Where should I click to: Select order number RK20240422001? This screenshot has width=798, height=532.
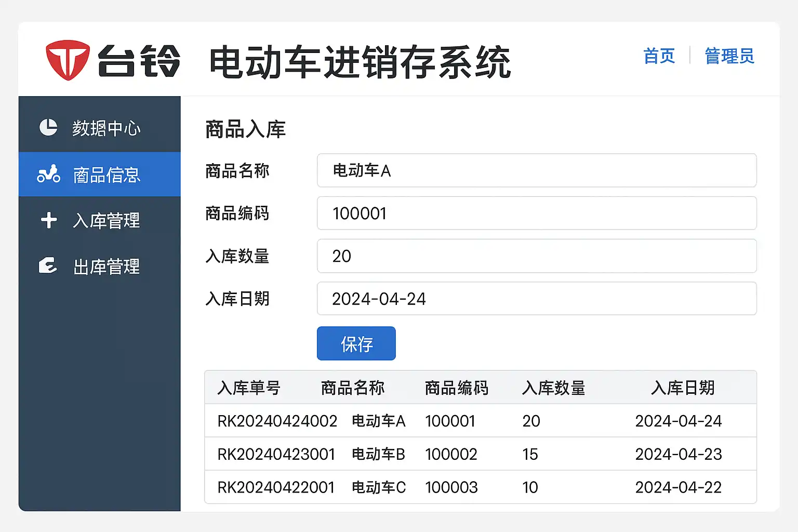276,487
